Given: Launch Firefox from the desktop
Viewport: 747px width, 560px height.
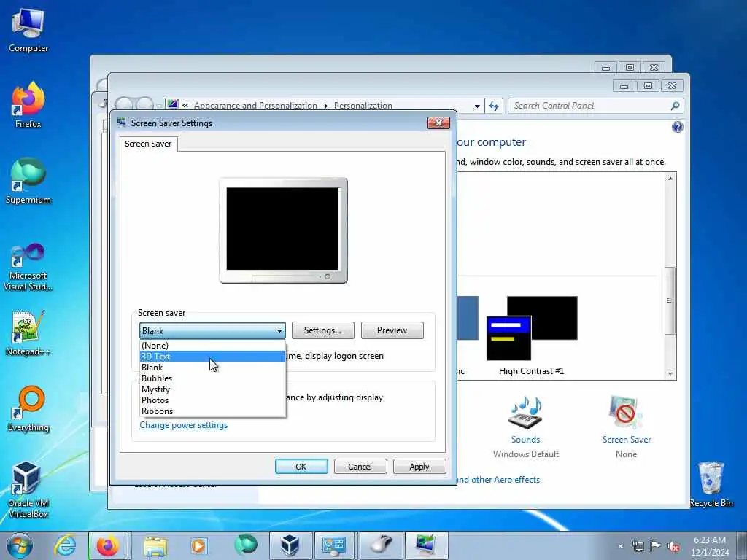Looking at the screenshot, I should (x=28, y=105).
